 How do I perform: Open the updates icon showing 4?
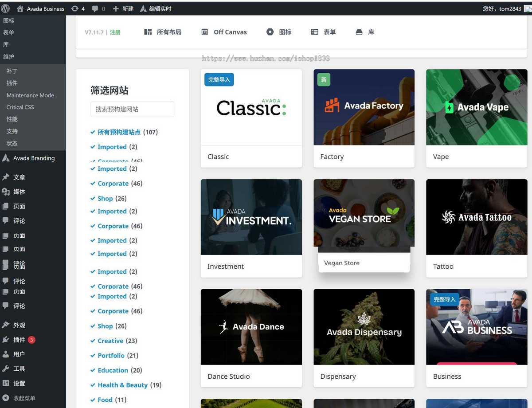pyautogui.click(x=74, y=8)
